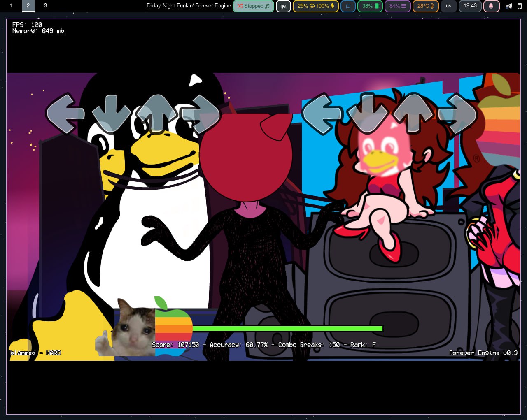527x420 pixels.
Task: Click the player's right arrow receptor
Action: [x=457, y=114]
